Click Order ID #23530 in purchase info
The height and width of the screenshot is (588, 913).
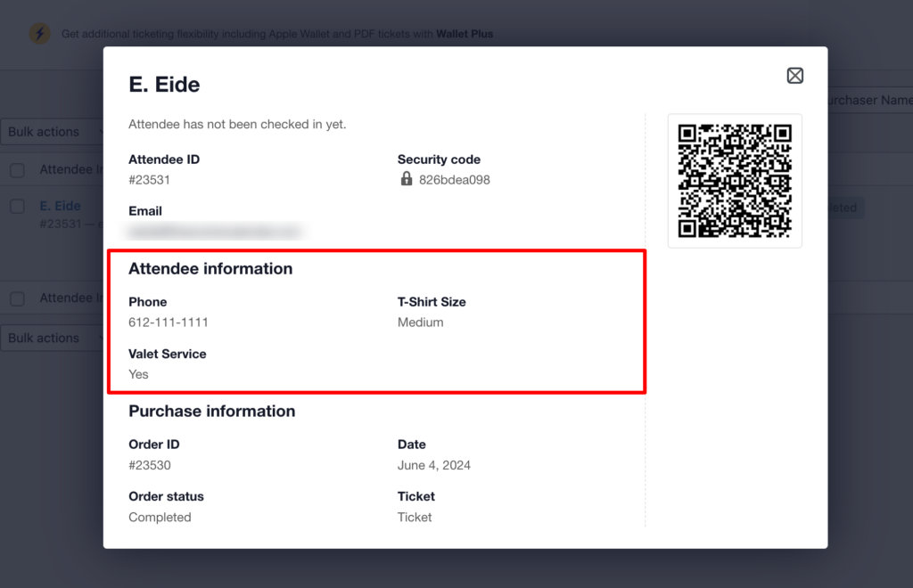click(x=148, y=464)
